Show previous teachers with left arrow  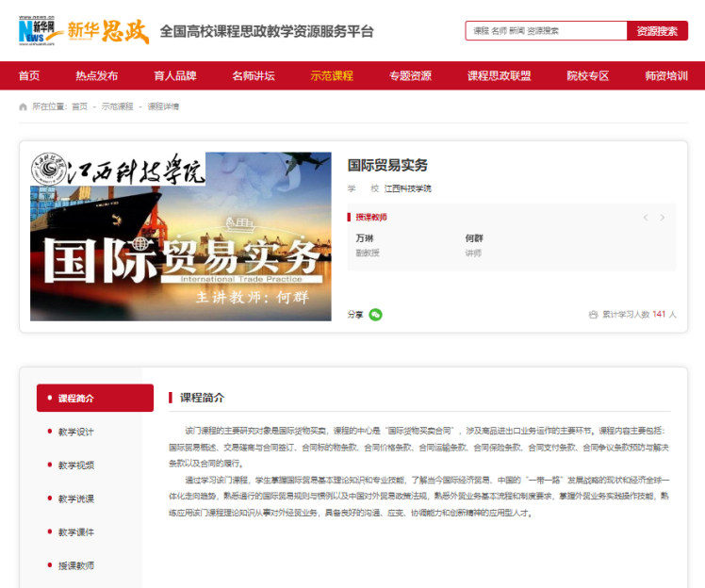[x=646, y=218]
